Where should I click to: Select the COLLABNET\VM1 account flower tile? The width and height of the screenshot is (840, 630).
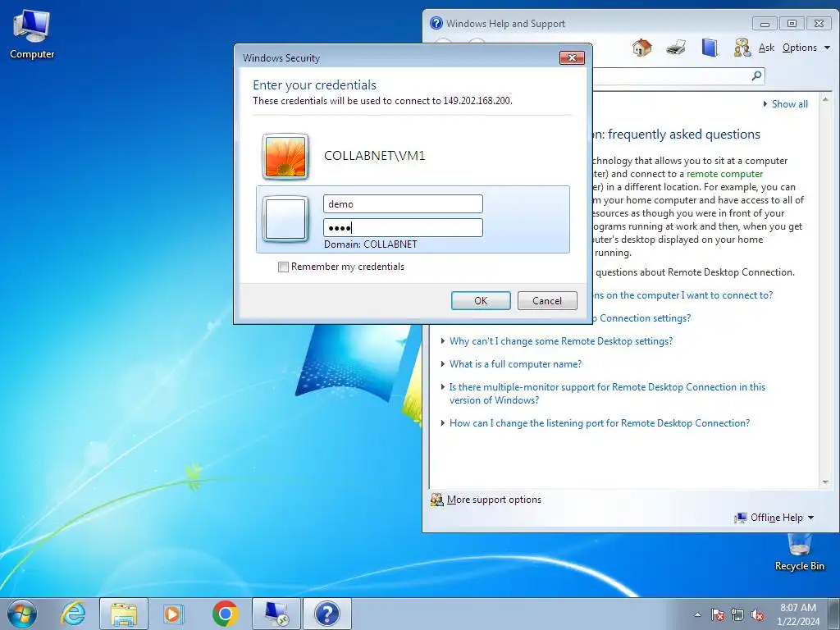(285, 156)
